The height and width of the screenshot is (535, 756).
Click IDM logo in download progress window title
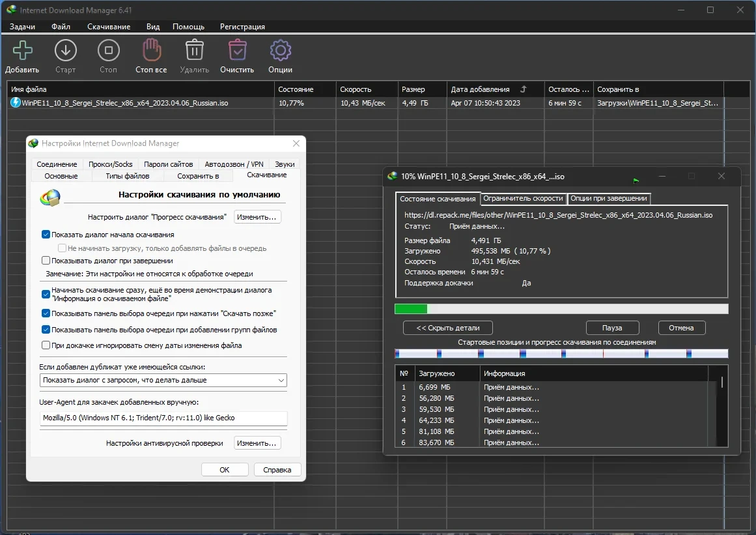coord(393,177)
